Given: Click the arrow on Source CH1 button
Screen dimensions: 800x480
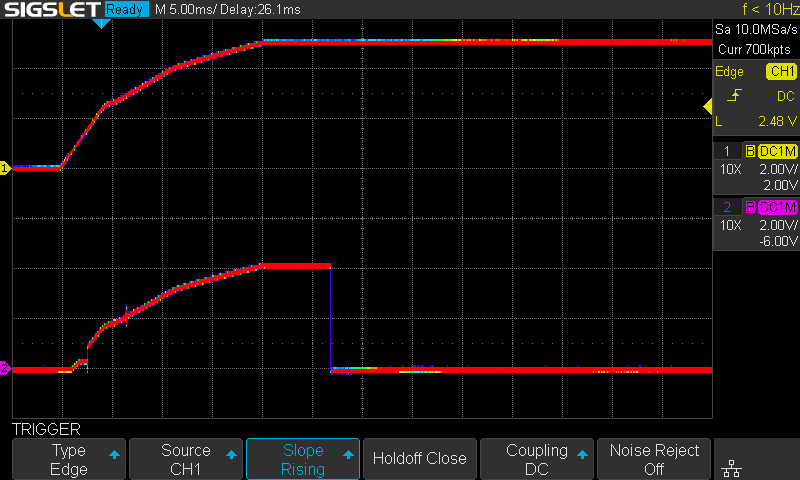Looking at the screenshot, I should (231, 454).
